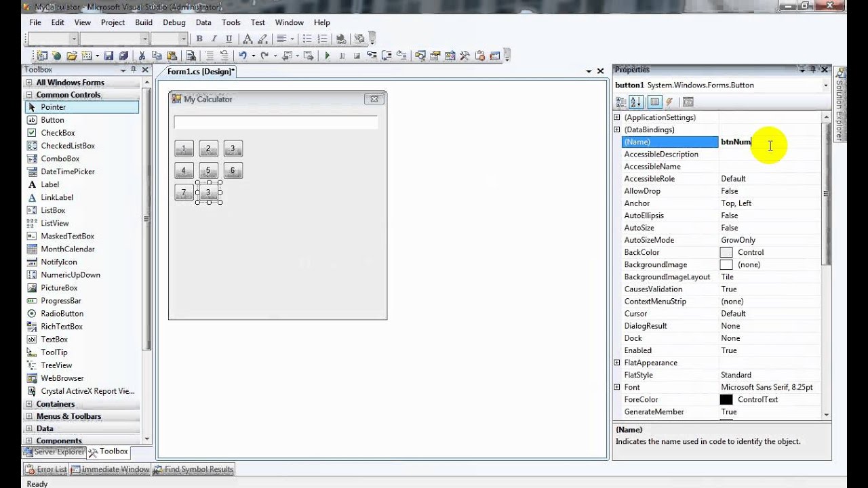868x488 pixels.
Task: Open the Edit menu
Action: pos(58,22)
